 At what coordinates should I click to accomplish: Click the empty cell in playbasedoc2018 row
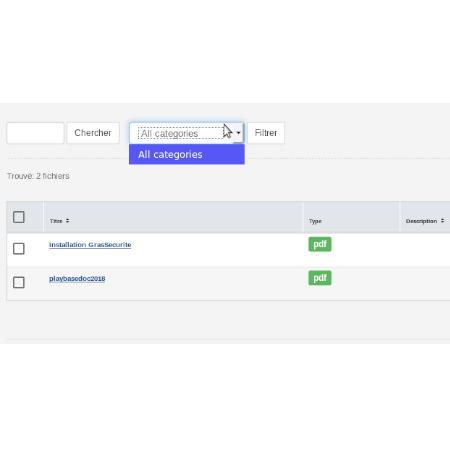coord(425,284)
